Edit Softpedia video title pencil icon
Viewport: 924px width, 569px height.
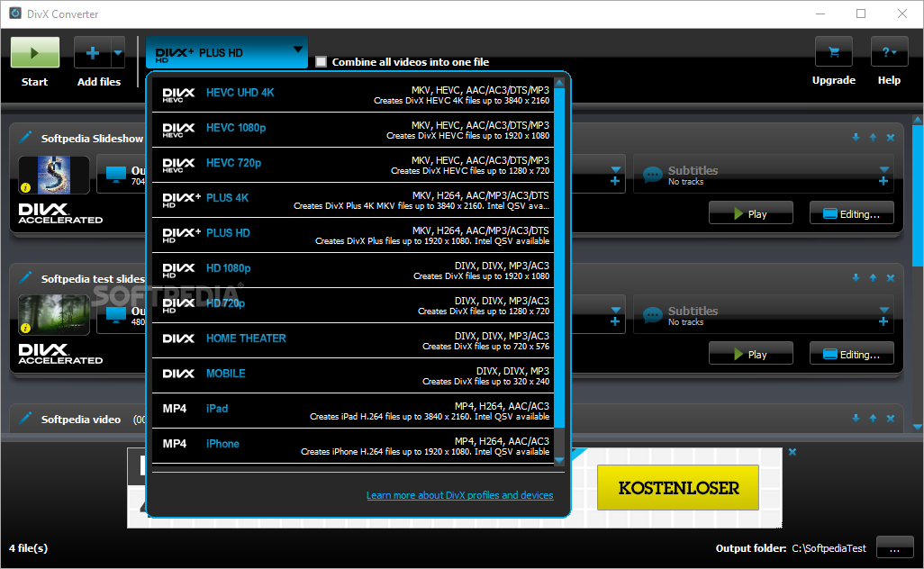pos(25,419)
